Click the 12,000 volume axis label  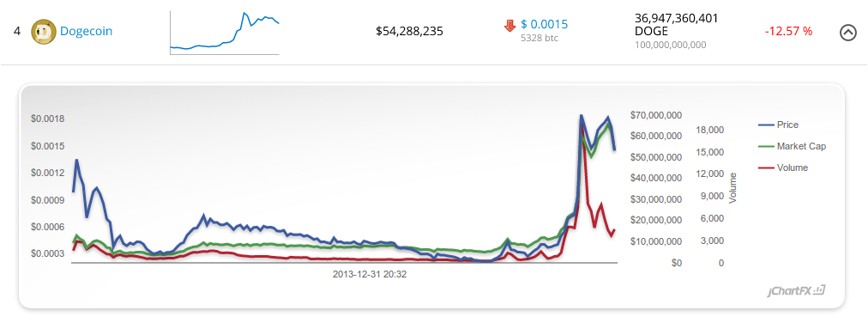711,174
